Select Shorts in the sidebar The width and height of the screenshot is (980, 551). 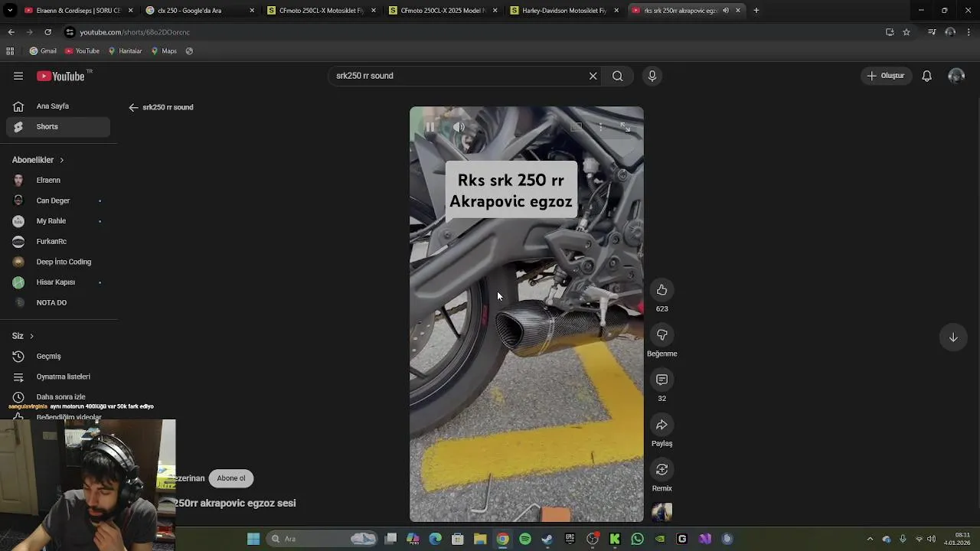coord(58,127)
